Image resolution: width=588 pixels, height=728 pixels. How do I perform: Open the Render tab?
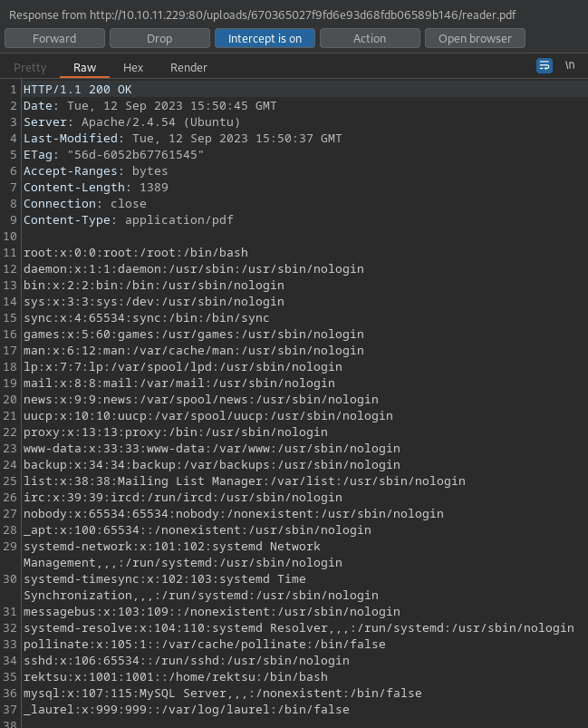click(x=188, y=67)
